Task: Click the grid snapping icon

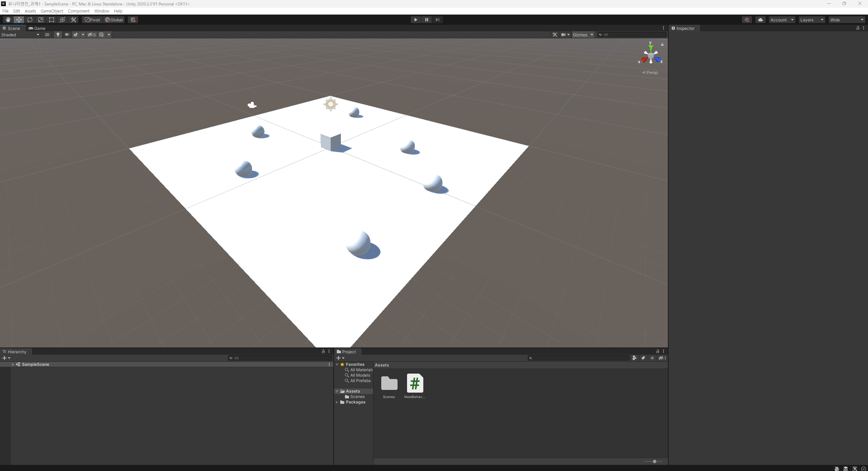Action: (133, 20)
